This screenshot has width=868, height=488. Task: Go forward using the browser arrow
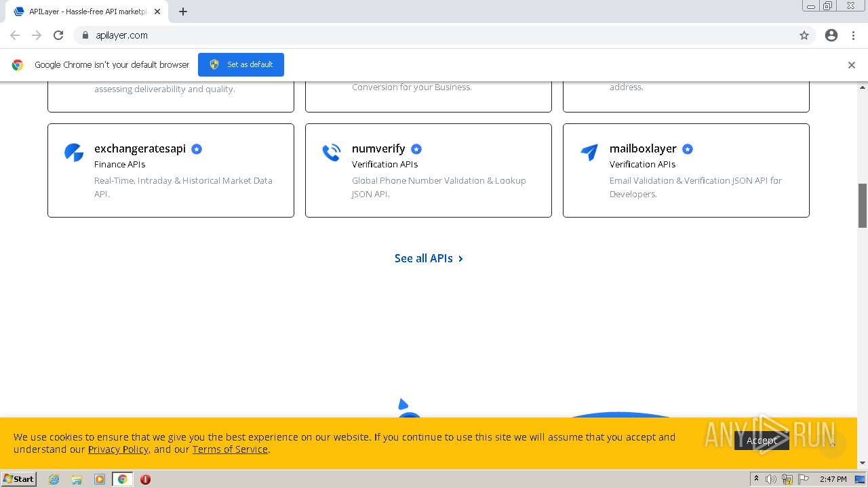[x=37, y=35]
